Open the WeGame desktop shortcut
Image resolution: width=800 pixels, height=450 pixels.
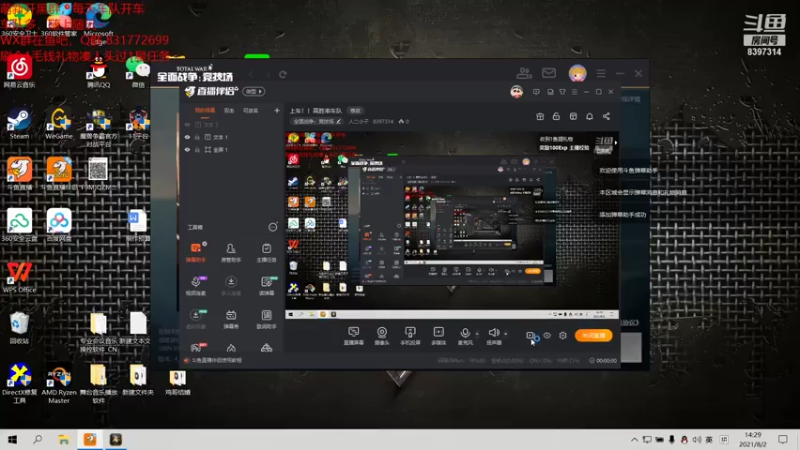(59, 124)
